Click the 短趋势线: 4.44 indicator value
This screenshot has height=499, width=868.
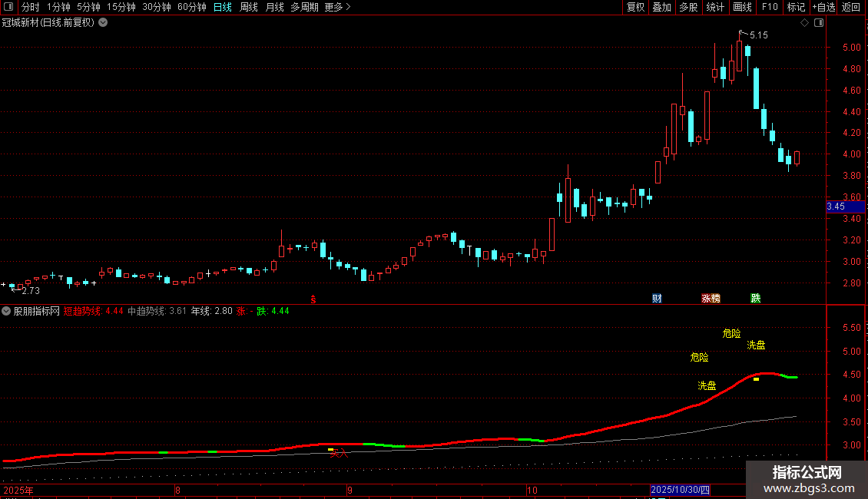pos(93,311)
